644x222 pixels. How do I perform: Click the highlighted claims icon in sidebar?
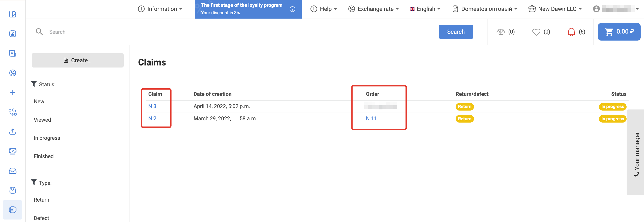pyautogui.click(x=12, y=210)
